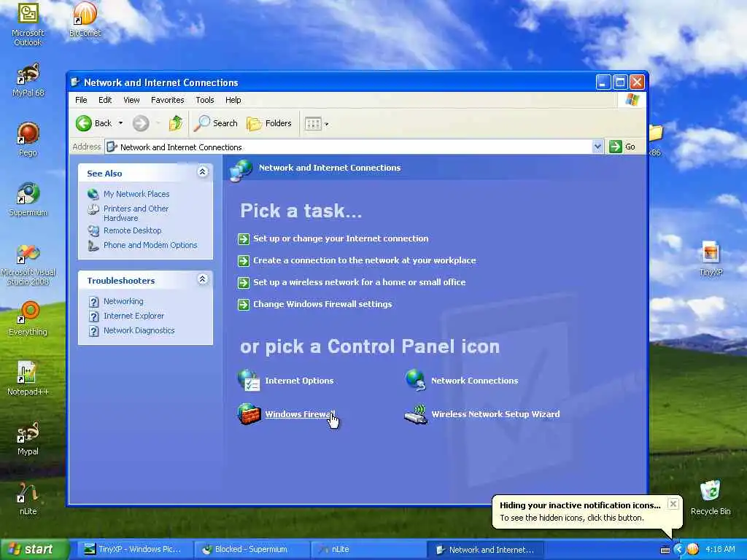Viewport: 747px width, 560px height.
Task: Show hidden tray icons arrow
Action: pyautogui.click(x=679, y=549)
